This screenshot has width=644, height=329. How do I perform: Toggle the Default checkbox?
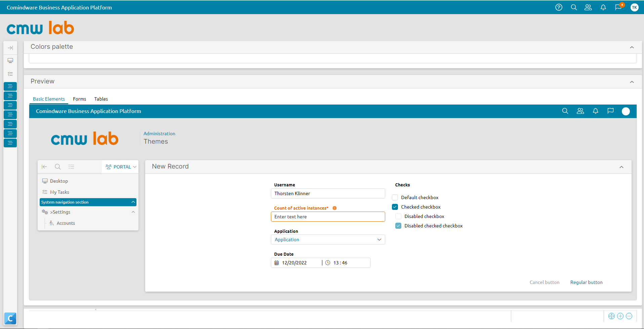pos(395,197)
